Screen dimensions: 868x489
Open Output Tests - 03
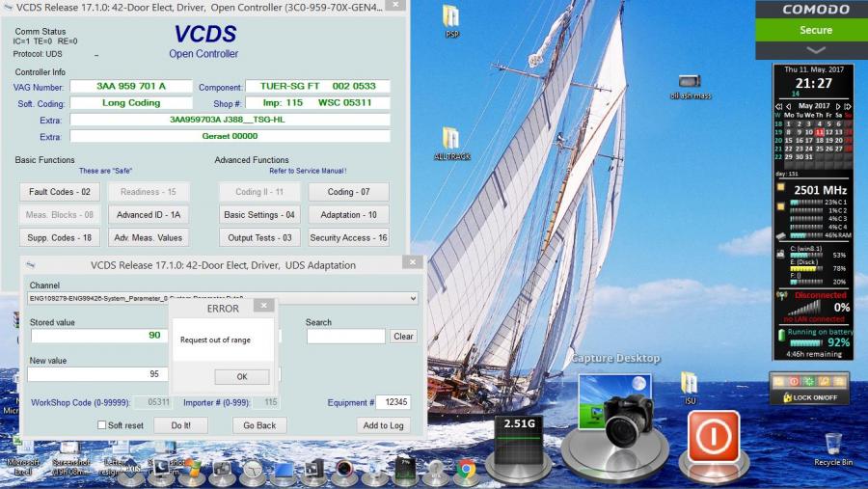[x=259, y=237]
